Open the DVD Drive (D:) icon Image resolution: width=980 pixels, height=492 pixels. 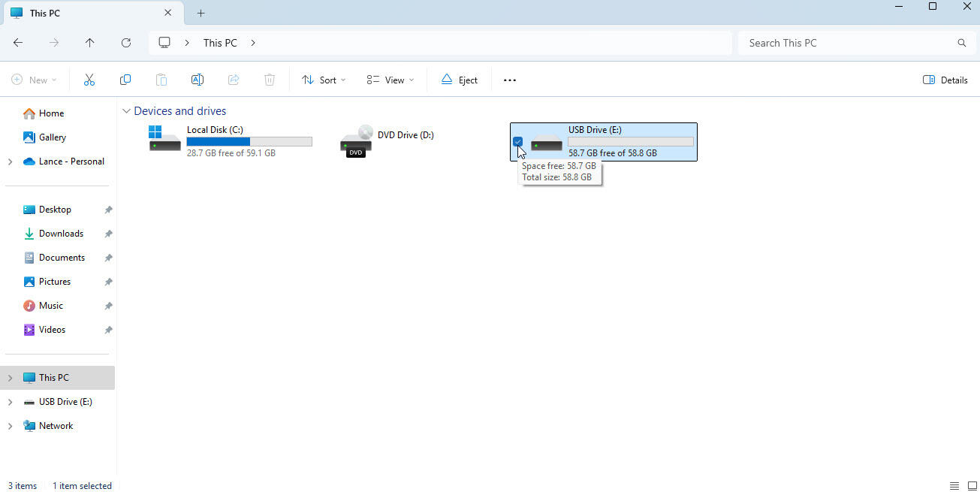coord(356,141)
